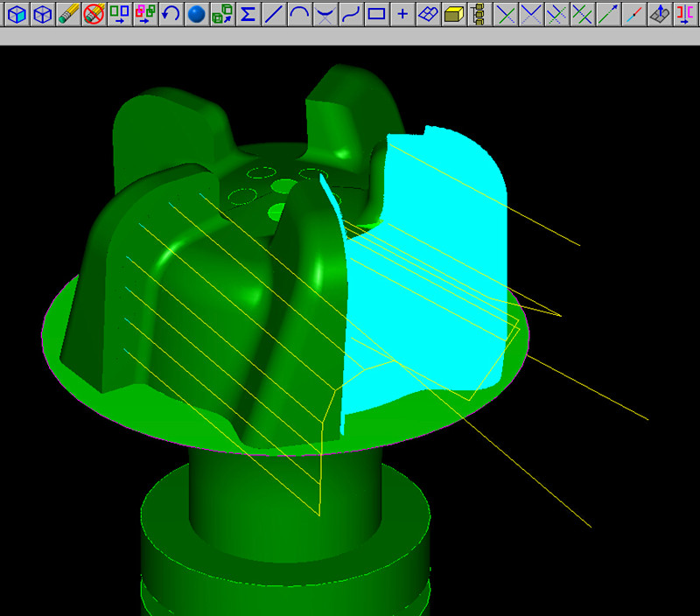700x616 pixels.
Task: Select the rectangle drawing tool
Action: tap(376, 14)
